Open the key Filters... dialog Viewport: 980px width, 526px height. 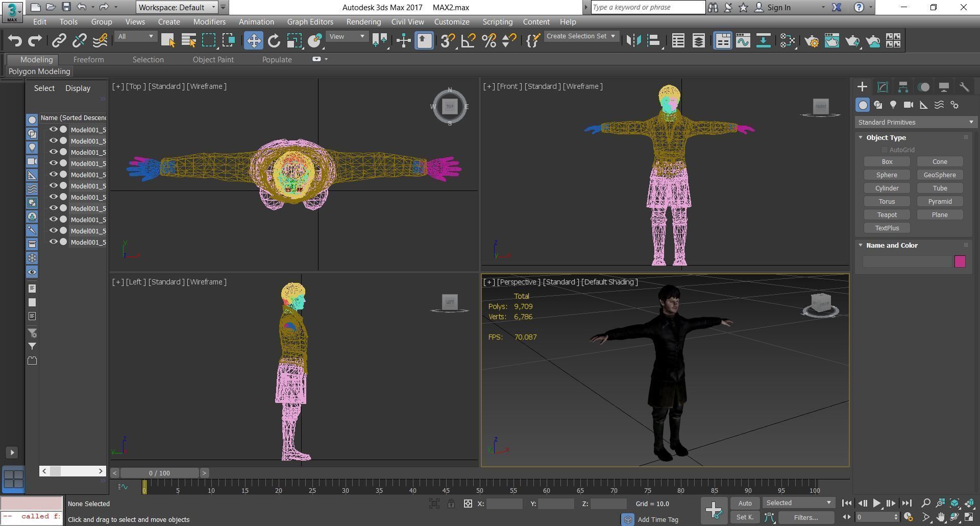click(806, 517)
